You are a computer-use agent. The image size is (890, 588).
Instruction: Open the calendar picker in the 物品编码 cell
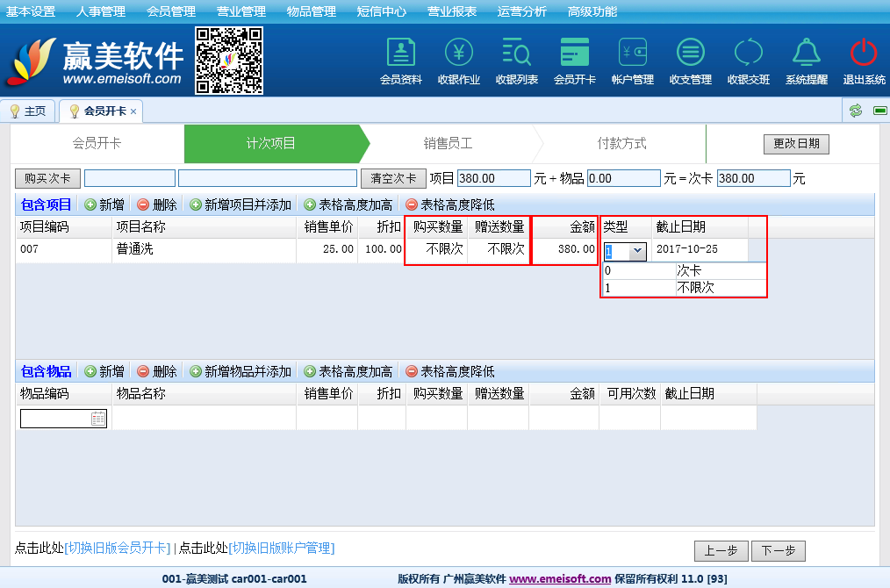[98, 419]
